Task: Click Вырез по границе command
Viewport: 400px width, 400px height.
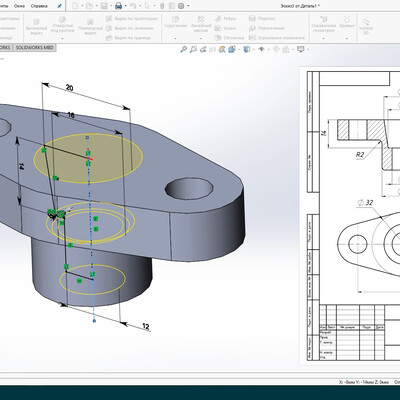Action: [x=129, y=38]
